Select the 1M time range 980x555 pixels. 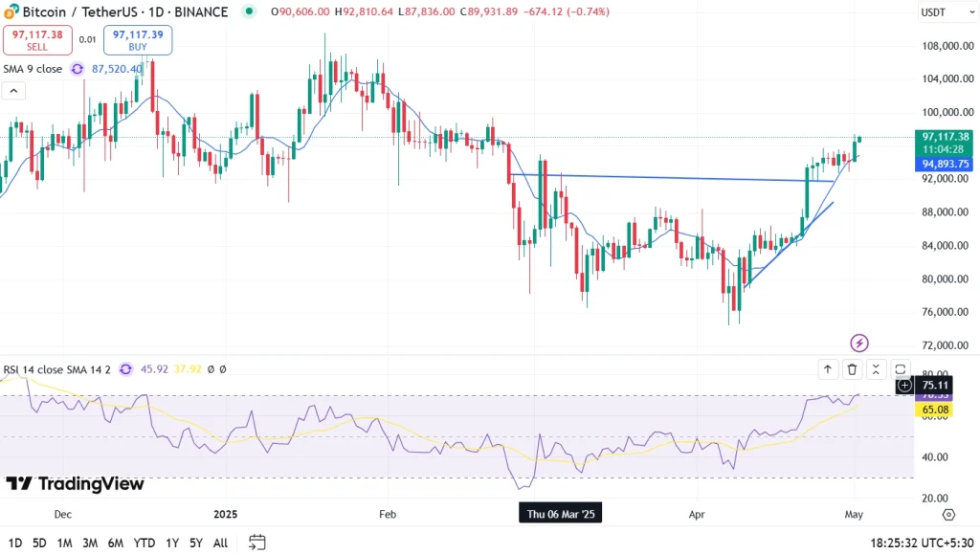tap(64, 543)
